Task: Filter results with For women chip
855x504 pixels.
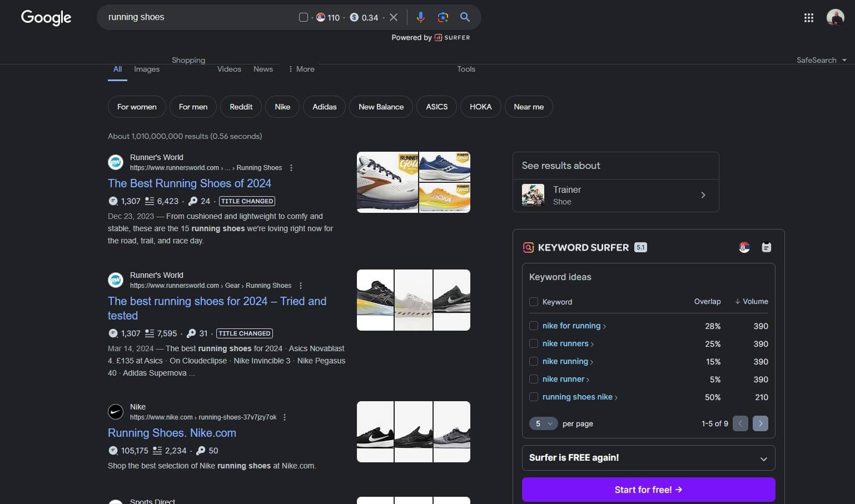Action: (137, 107)
